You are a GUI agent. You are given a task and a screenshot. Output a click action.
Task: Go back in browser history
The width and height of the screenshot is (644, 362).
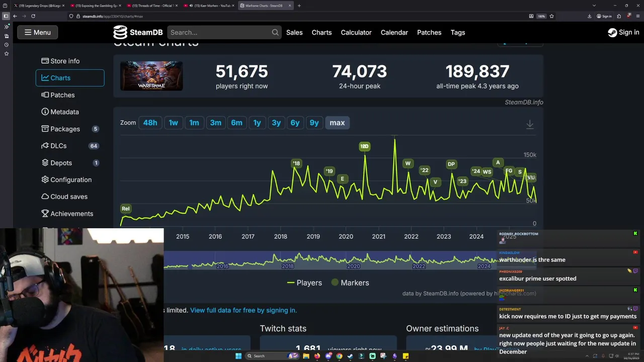coord(15,16)
